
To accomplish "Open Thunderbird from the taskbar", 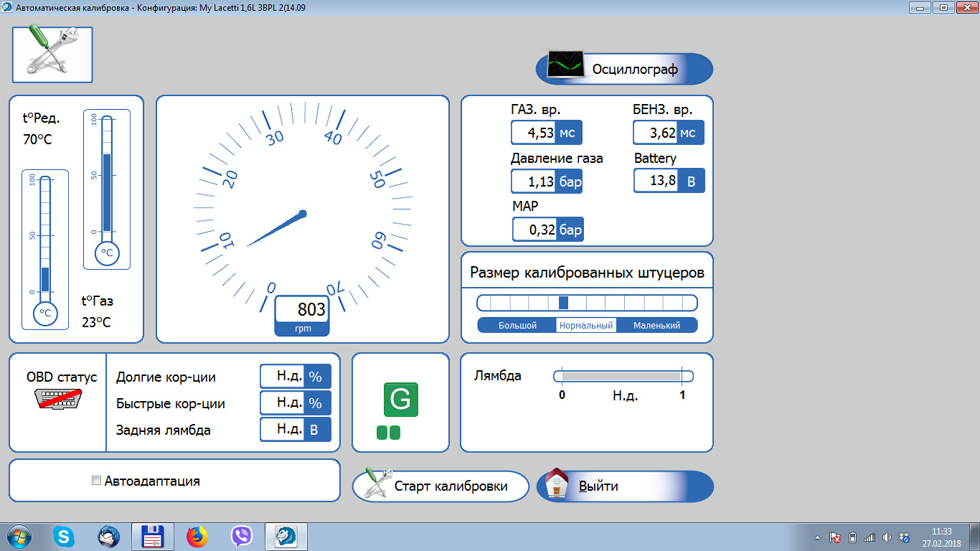I will (108, 537).
